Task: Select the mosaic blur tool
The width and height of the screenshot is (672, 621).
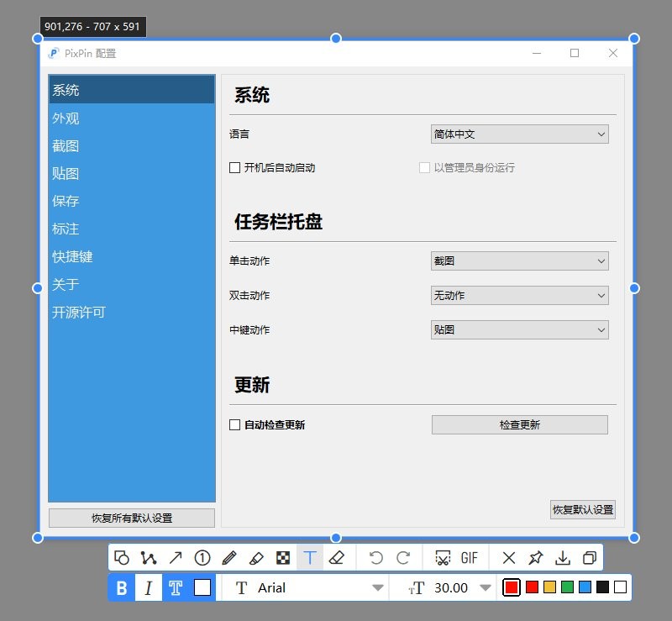Action: [x=283, y=557]
